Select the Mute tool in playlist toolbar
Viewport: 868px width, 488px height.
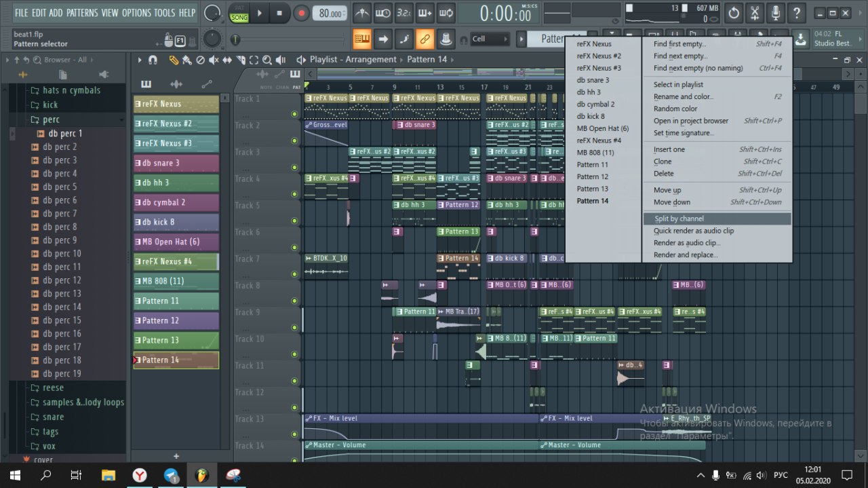point(214,60)
